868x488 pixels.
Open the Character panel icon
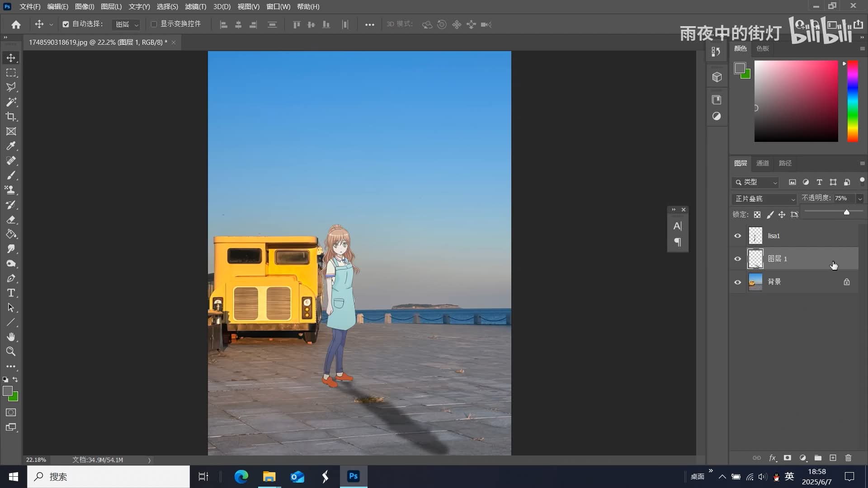[677, 226]
